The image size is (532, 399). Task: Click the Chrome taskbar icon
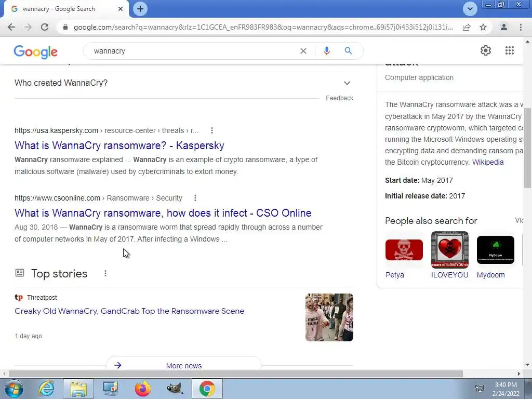(207, 389)
